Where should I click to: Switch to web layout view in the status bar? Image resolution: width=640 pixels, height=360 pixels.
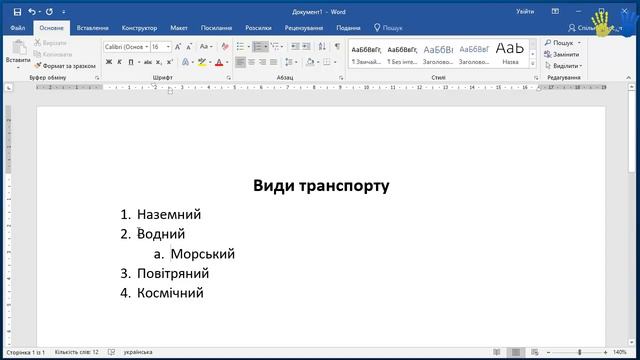(x=535, y=352)
